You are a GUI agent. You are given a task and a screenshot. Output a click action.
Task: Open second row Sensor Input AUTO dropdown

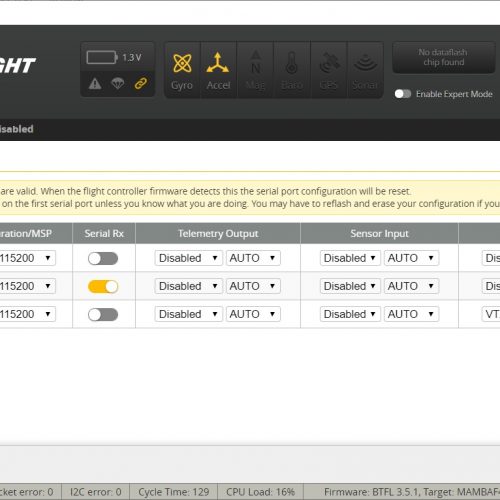click(411, 286)
